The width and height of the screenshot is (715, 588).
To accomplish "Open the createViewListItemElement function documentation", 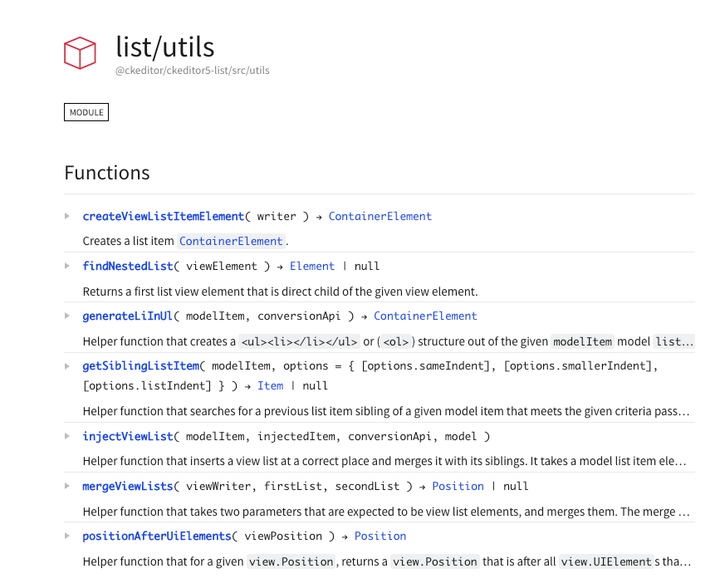I will [x=163, y=216].
